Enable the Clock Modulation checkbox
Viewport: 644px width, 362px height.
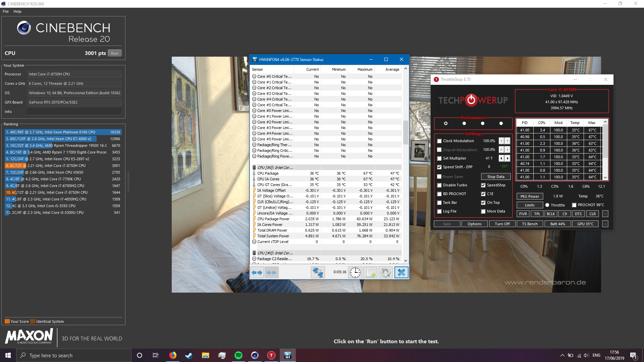[x=439, y=141]
